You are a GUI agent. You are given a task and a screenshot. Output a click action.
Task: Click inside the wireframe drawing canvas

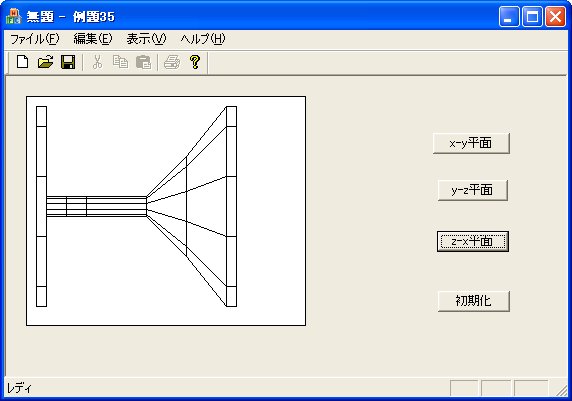pyautogui.click(x=166, y=211)
